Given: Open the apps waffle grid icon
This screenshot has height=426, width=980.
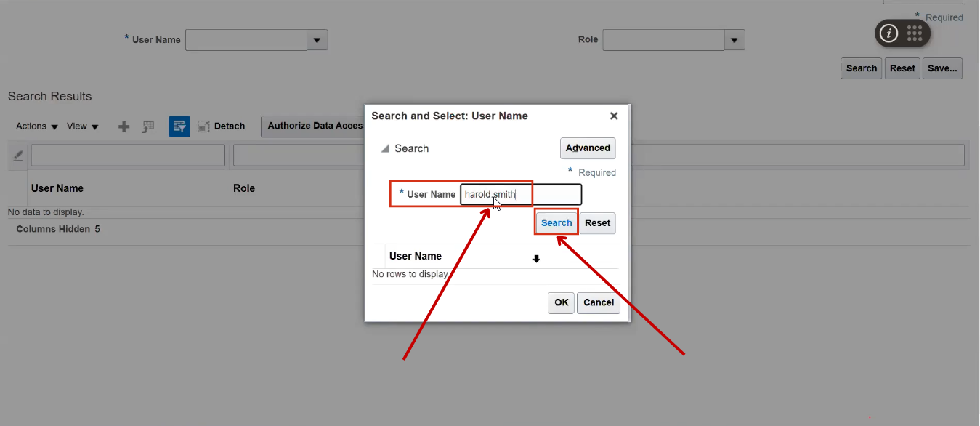Looking at the screenshot, I should coord(916,33).
